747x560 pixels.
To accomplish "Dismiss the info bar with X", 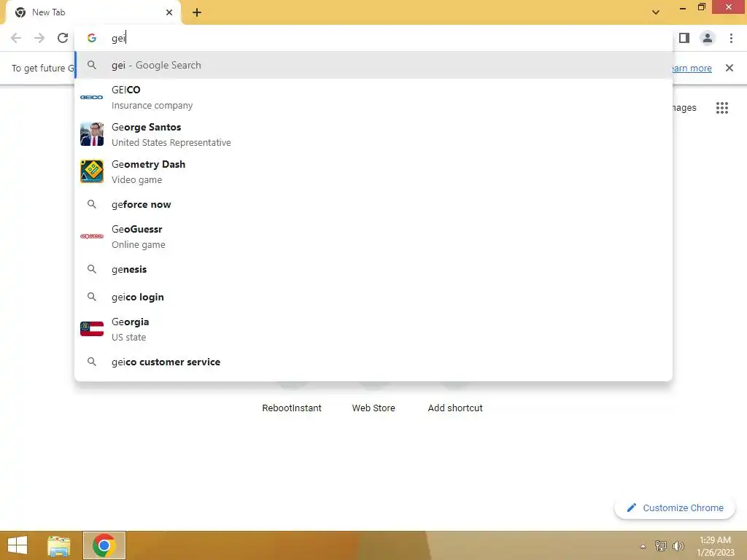I will [729, 68].
